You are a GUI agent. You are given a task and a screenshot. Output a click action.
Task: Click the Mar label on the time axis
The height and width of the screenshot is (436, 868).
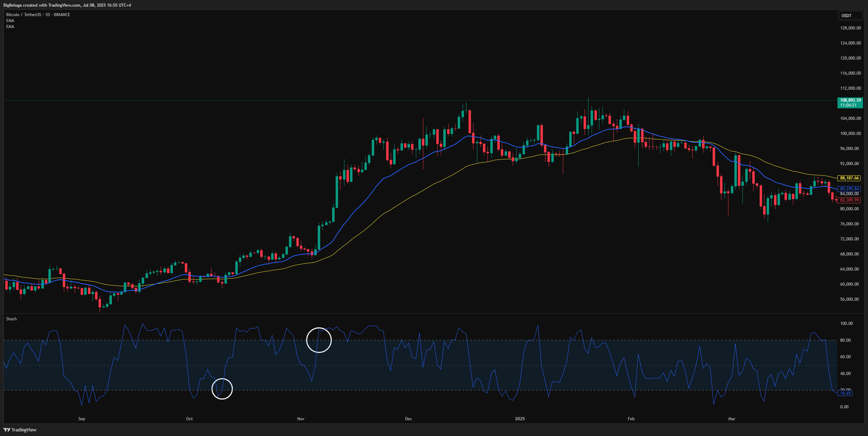(x=732, y=419)
